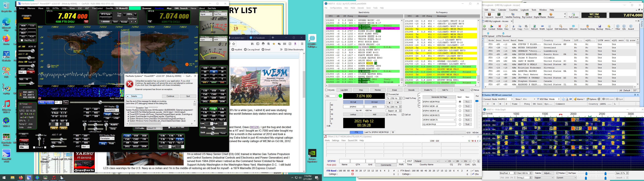Click Quit in the exception dialog
Viewport: 644px width, 181px height.
(x=188, y=96)
